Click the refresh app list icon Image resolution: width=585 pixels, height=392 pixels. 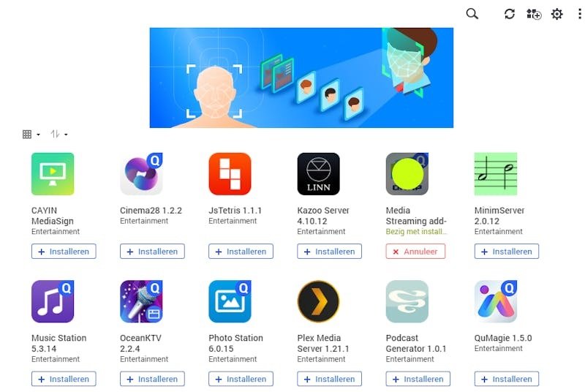coord(509,14)
